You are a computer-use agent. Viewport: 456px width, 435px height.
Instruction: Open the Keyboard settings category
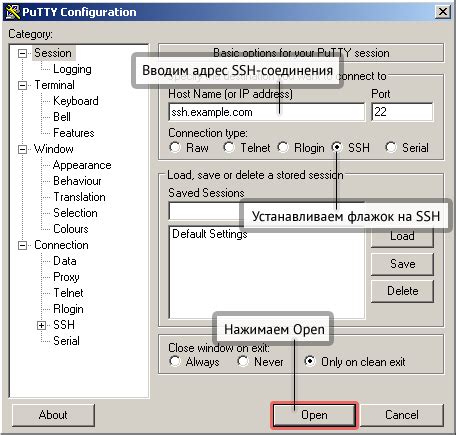(76, 101)
